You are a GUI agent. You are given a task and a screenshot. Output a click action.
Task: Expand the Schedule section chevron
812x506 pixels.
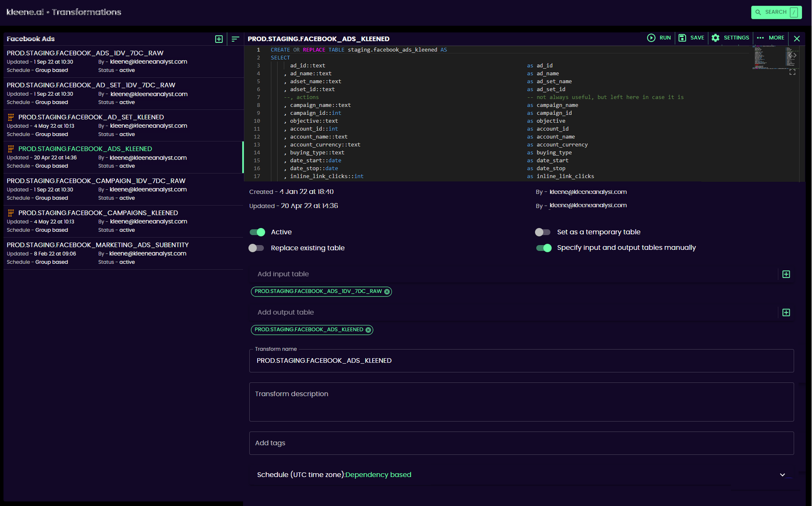tap(782, 475)
